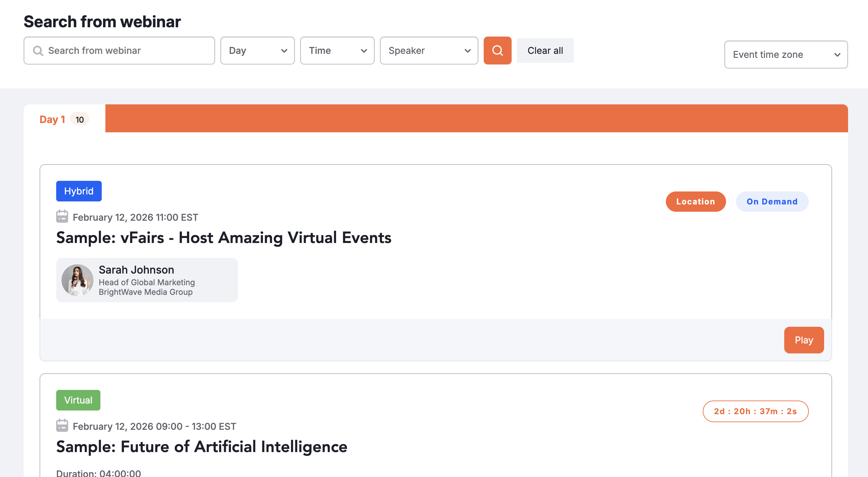Click the 10 sessions count badge
This screenshot has height=477, width=868.
79,119
